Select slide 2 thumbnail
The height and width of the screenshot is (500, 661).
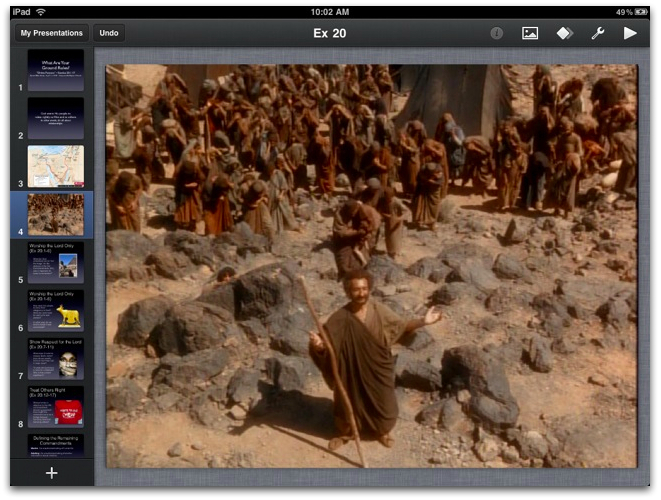coord(56,118)
